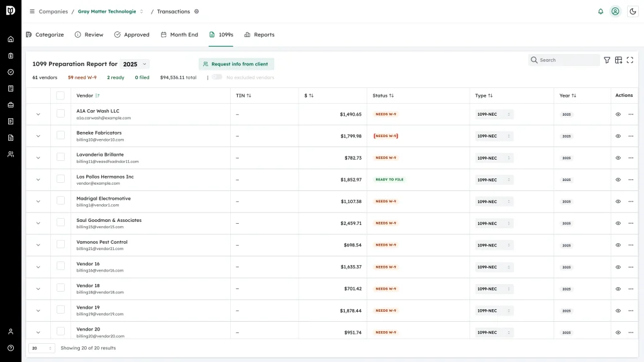Filter by 59 need W-9
This screenshot has width=644, height=362.
click(82, 77)
